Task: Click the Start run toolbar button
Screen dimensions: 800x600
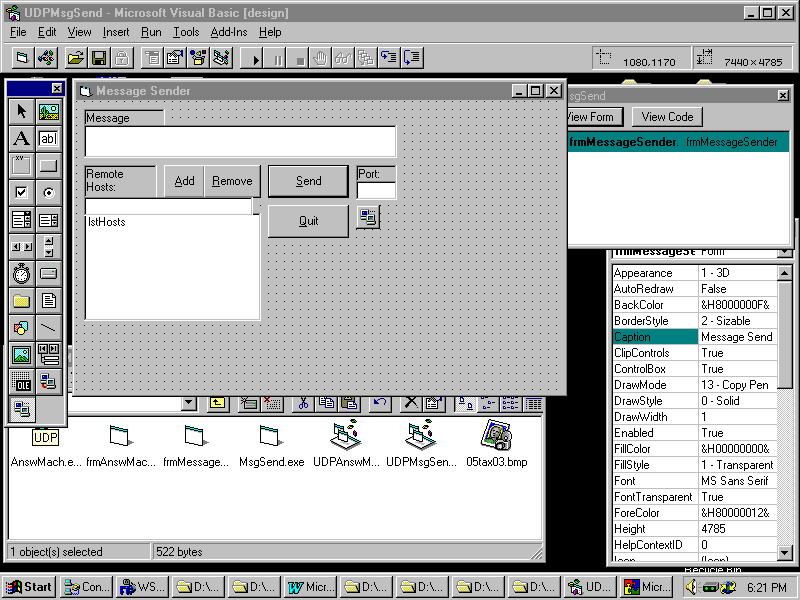Action: [x=256, y=59]
